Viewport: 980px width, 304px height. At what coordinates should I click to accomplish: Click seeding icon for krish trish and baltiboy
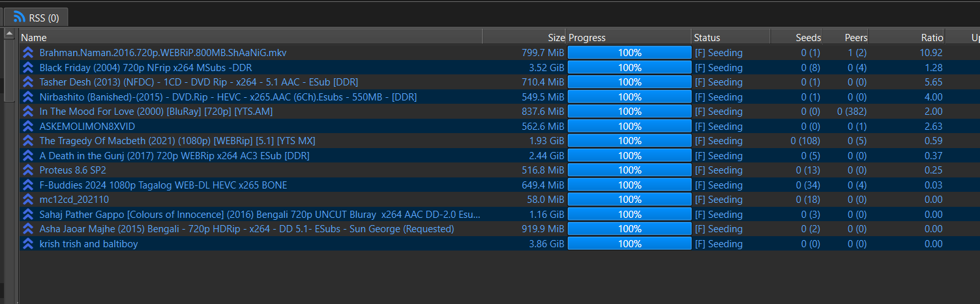28,243
